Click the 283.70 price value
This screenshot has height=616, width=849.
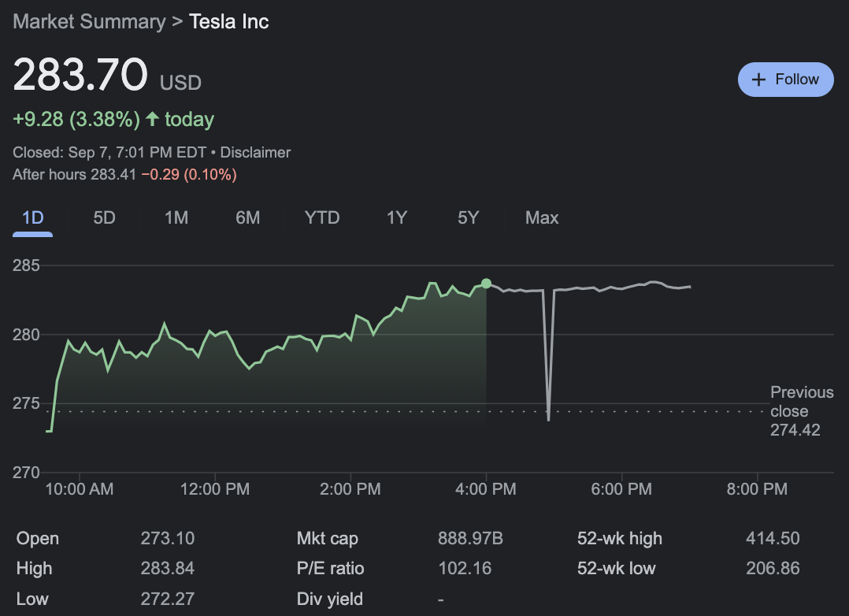click(80, 74)
